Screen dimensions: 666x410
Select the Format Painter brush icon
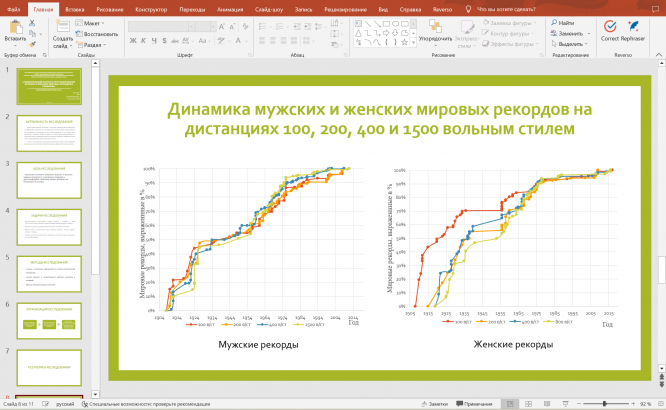tap(32, 44)
